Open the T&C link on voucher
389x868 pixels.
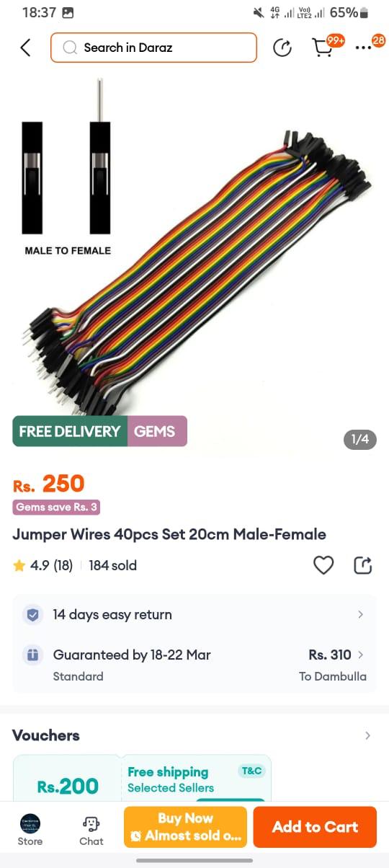pos(251,771)
